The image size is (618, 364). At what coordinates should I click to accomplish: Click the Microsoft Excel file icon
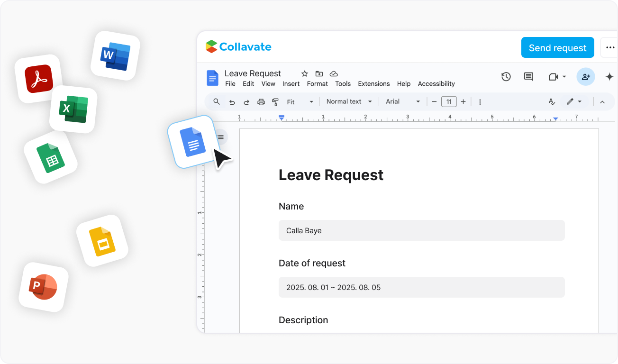(x=73, y=109)
